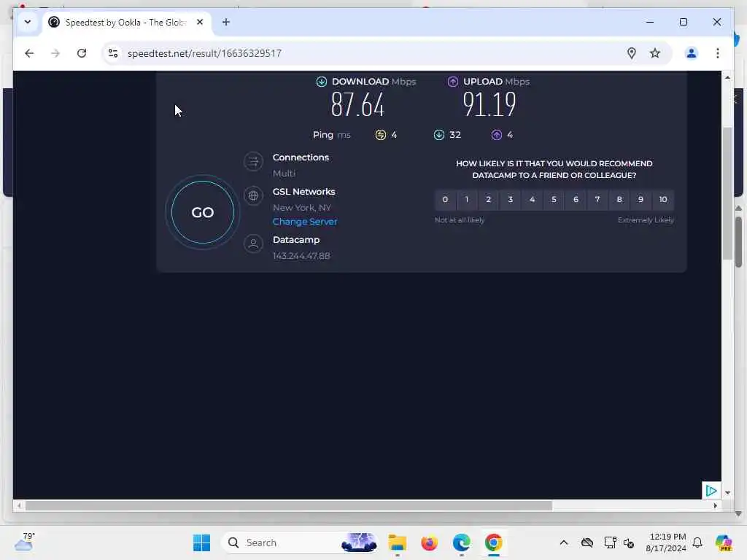Launch Firefox from the taskbar
747x560 pixels.
click(x=429, y=542)
